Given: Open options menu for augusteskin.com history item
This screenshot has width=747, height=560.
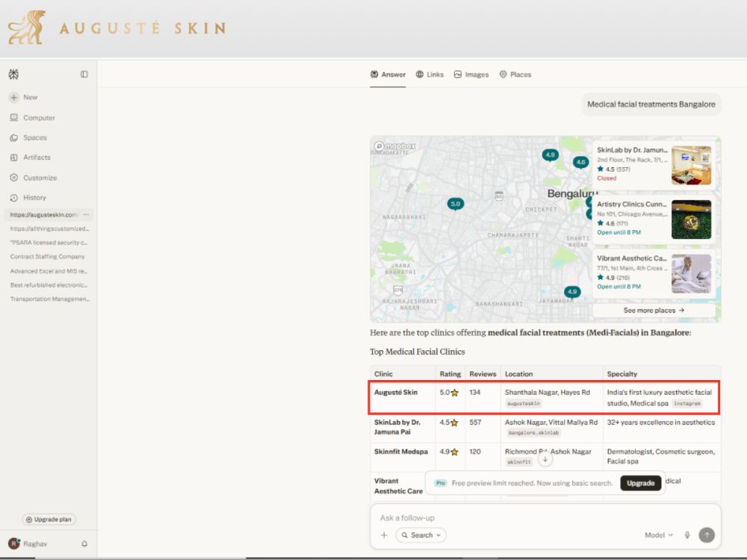Looking at the screenshot, I should coord(86,215).
